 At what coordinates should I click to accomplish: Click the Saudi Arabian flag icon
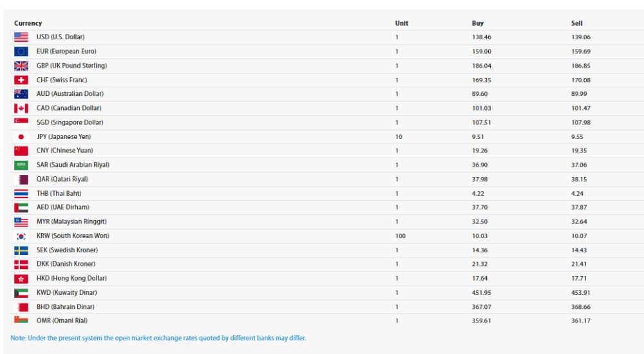[x=21, y=165]
